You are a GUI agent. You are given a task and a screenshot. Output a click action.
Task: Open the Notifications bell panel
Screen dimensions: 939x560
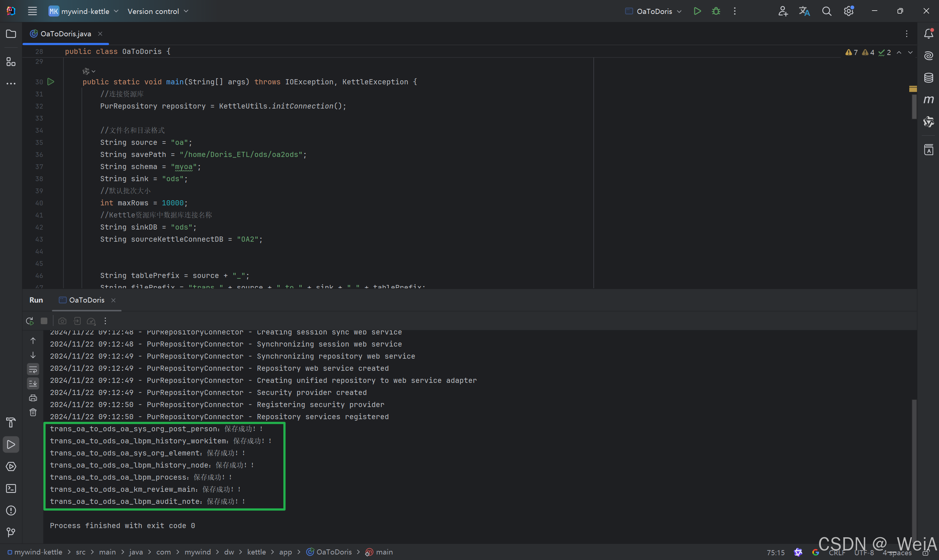928,34
